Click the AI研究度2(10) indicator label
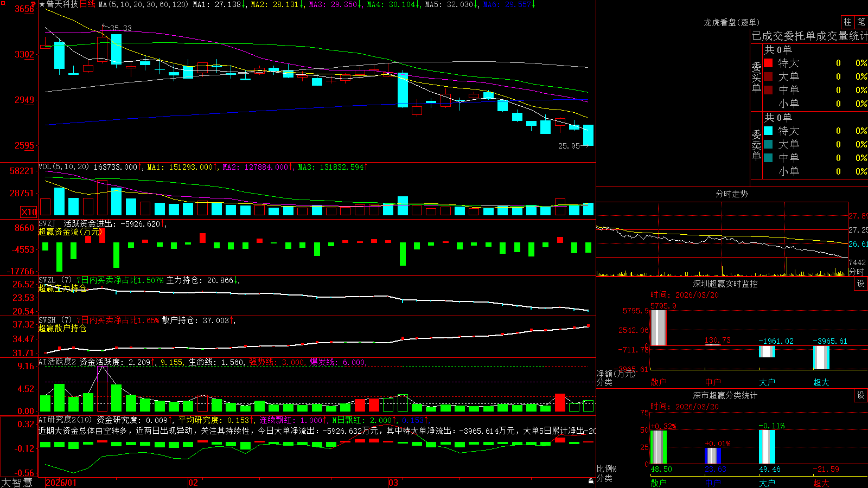Screen dimensions: 868x488 [65, 420]
